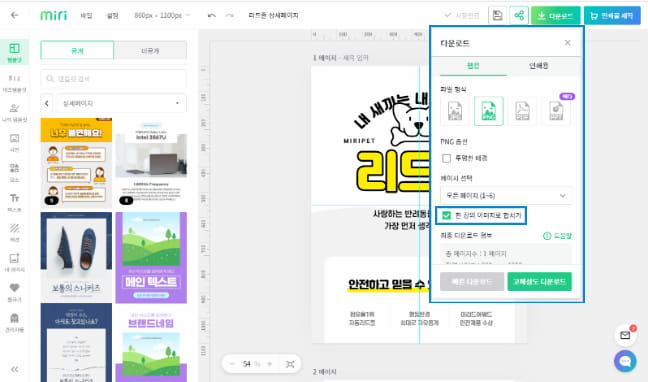Open the template category dropdown
Screen dimensions: 648x382
pos(122,103)
